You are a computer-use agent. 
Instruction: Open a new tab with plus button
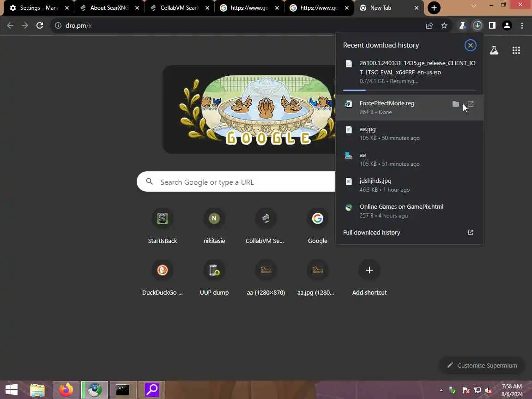(434, 8)
